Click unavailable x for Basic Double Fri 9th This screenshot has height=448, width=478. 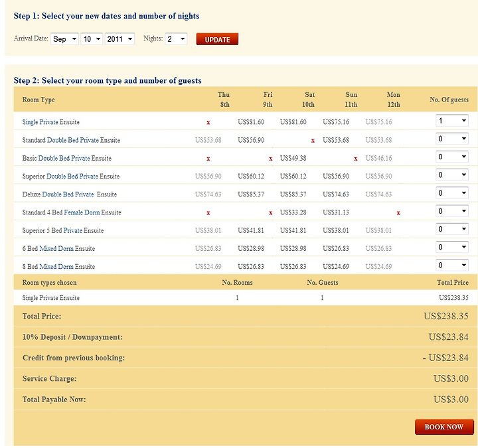click(270, 159)
